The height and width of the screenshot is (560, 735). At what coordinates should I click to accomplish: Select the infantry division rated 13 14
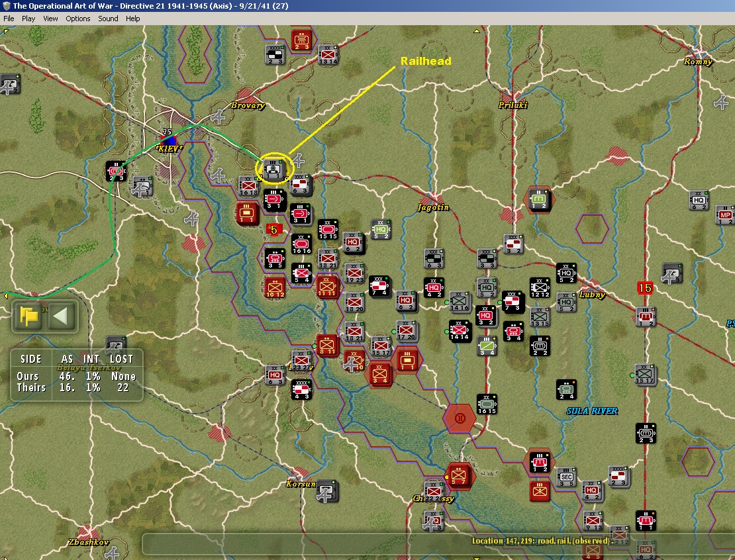point(328,55)
